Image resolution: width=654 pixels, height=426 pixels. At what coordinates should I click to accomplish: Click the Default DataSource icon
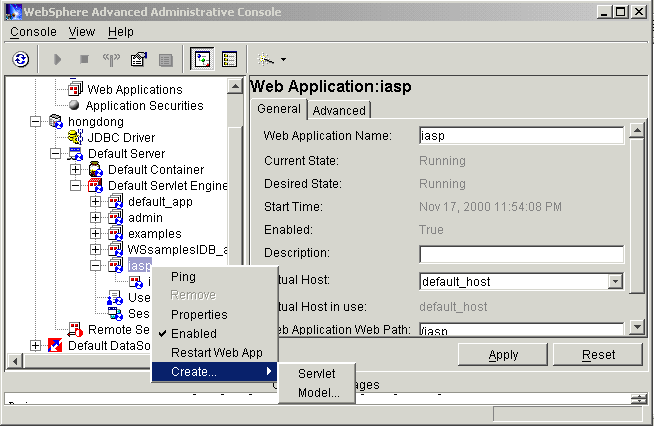coord(55,345)
